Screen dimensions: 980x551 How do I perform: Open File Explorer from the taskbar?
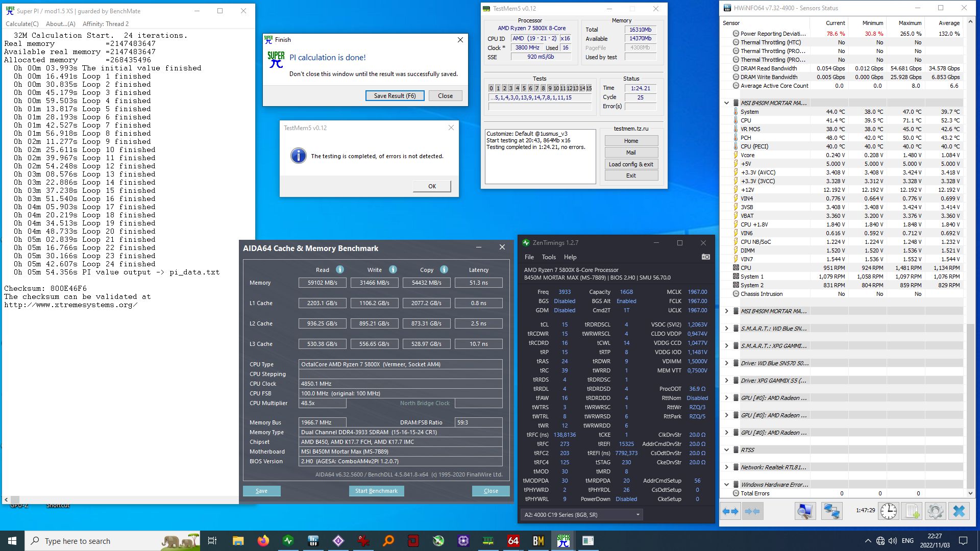pyautogui.click(x=238, y=541)
